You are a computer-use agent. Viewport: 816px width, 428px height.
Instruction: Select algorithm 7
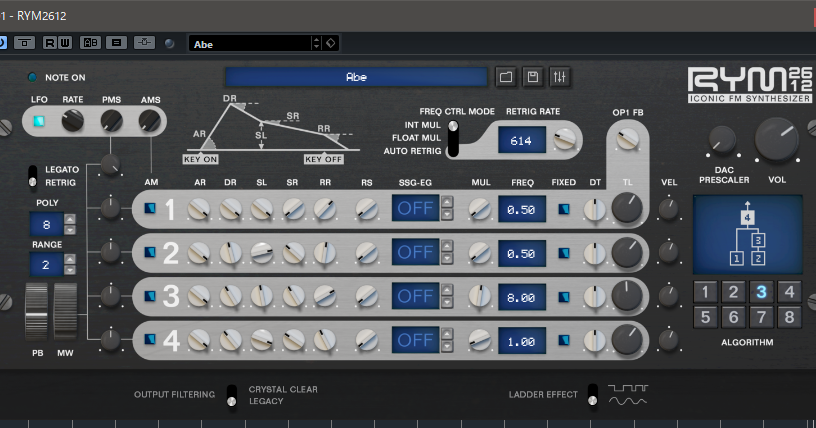(761, 317)
